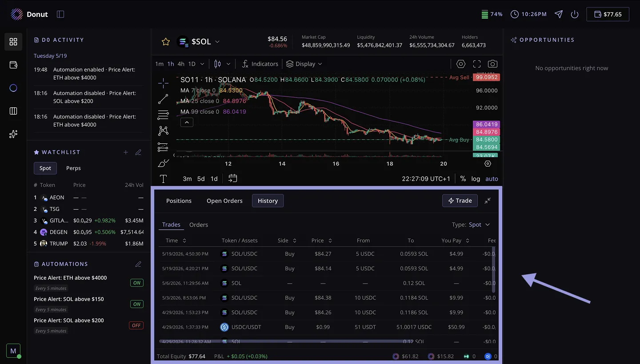
Task: Sort trades by the You Pay column
Action: coord(456,241)
